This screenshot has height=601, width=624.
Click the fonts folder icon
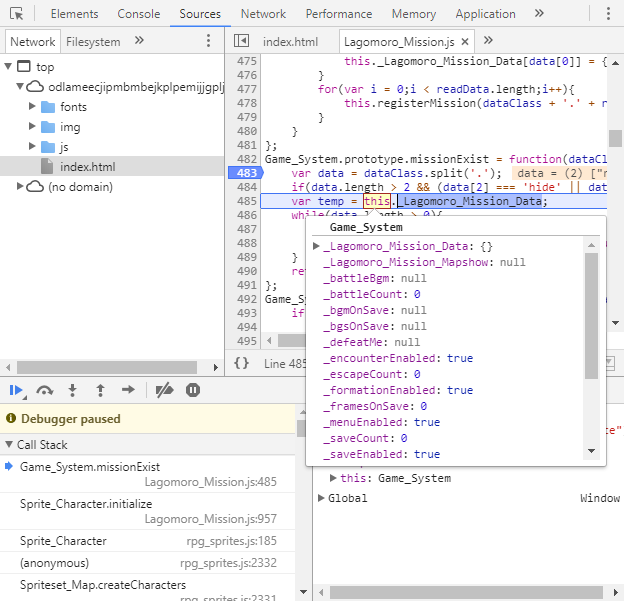48,107
